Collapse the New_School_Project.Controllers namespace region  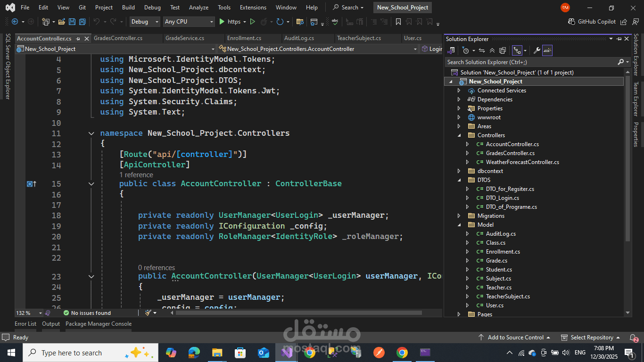point(91,133)
